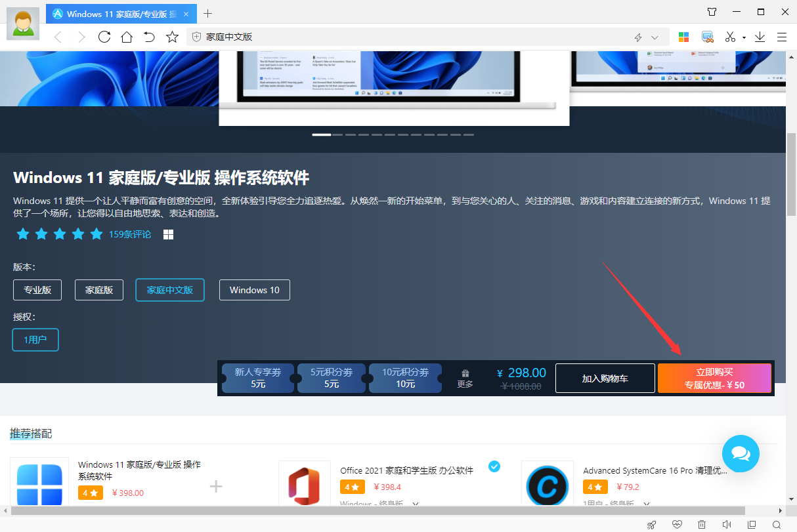This screenshot has width=797, height=532.
Task: Click the horizontal scrollbar left arrow
Action: point(5,510)
